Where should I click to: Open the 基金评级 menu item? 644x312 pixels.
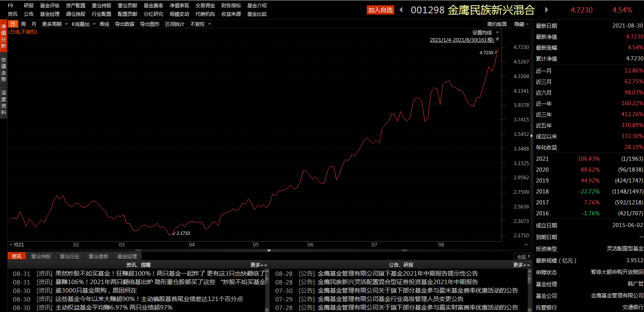tap(50, 6)
